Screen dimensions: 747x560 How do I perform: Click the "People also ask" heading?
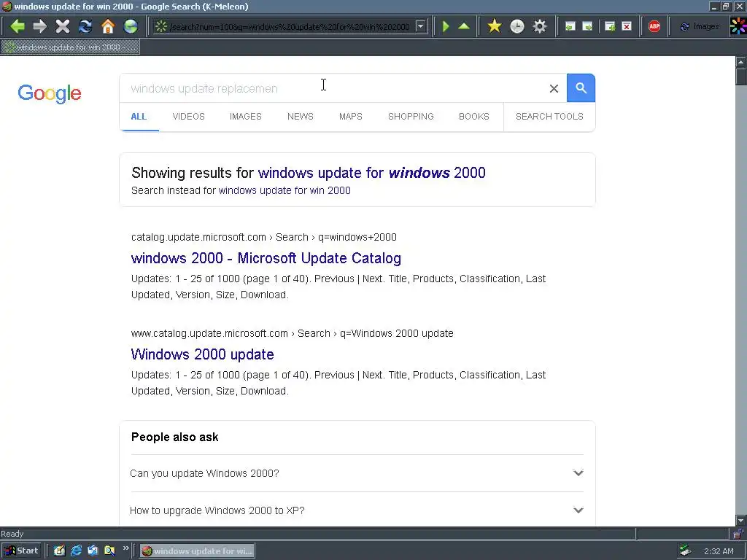tap(175, 437)
